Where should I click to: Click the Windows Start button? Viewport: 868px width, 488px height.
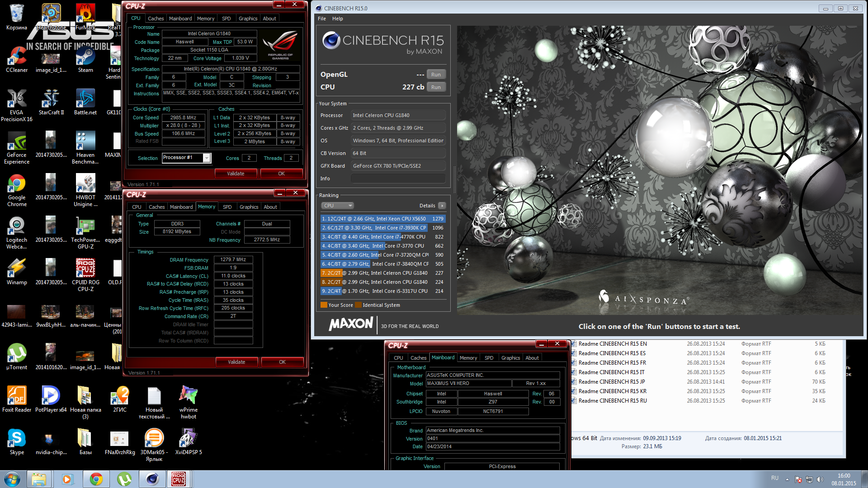[12, 479]
